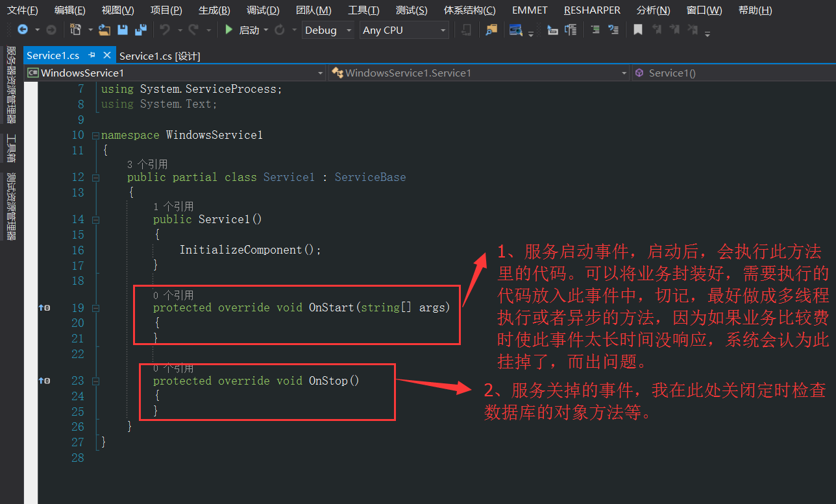
Task: Open the 测试资源管理器 side panel tab
Action: tap(12, 206)
